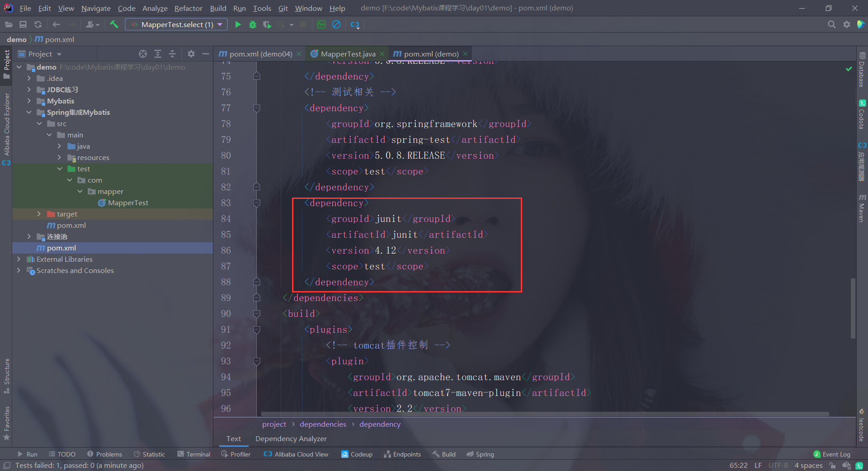Click the green inspection checkmark in editor
The height and width of the screenshot is (471, 868).
[849, 69]
